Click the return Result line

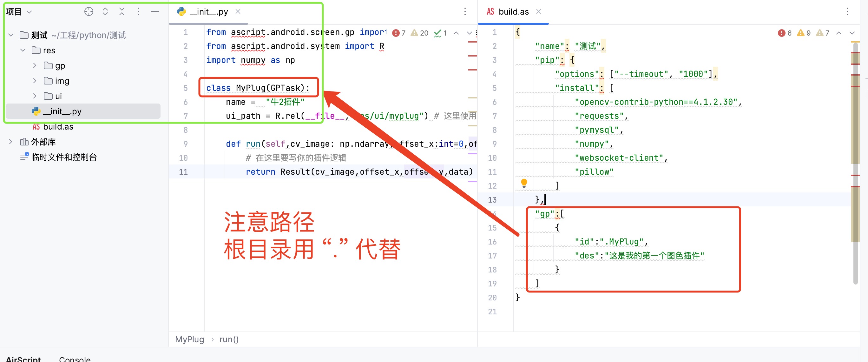pos(359,172)
